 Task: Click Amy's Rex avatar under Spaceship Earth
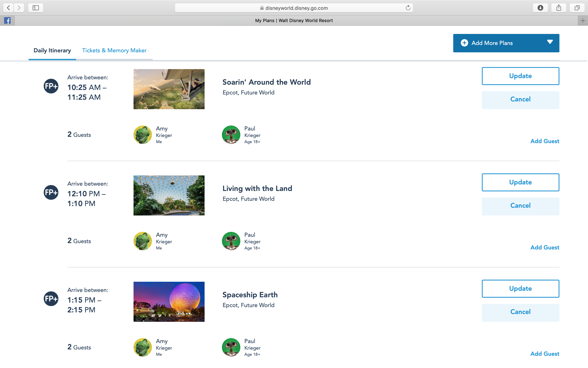tap(143, 347)
